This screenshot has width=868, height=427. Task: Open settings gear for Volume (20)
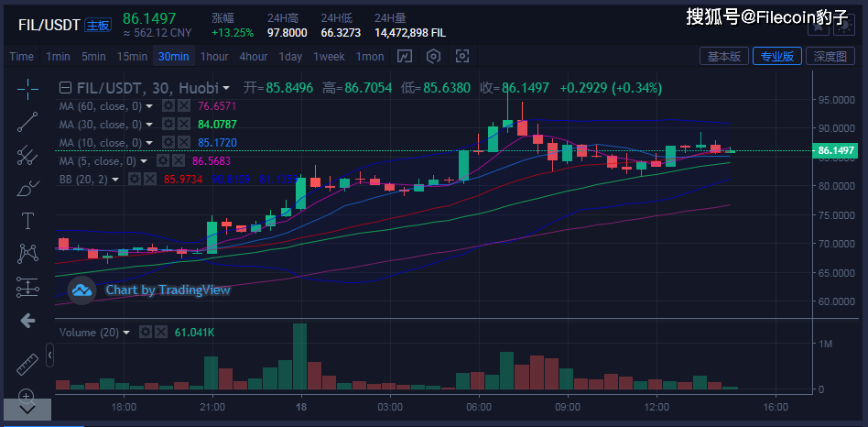click(146, 333)
